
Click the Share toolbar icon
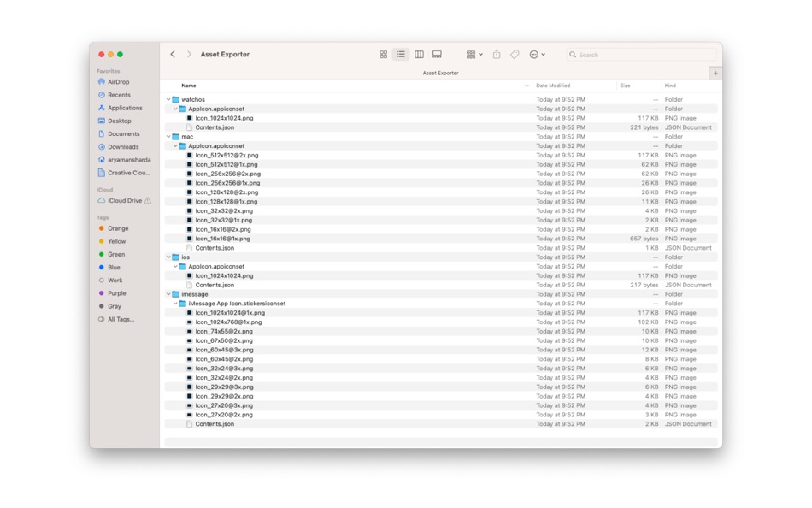pyautogui.click(x=497, y=55)
